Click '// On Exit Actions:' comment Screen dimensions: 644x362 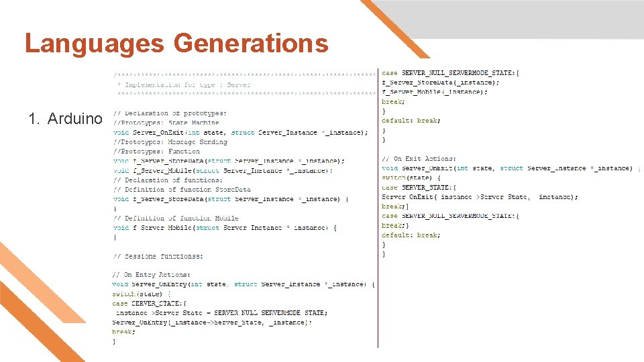pyautogui.click(x=419, y=159)
